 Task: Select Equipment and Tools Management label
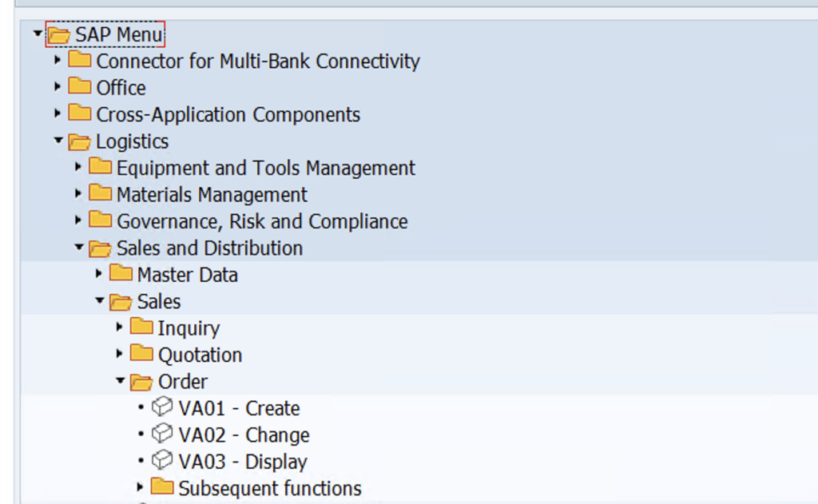[x=265, y=168]
